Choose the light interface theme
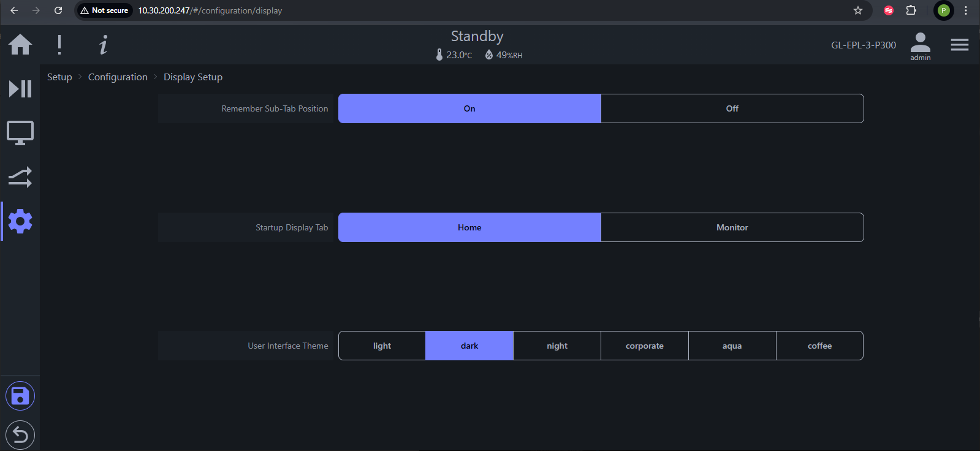Screen dimensions: 980x451 click(382, 346)
